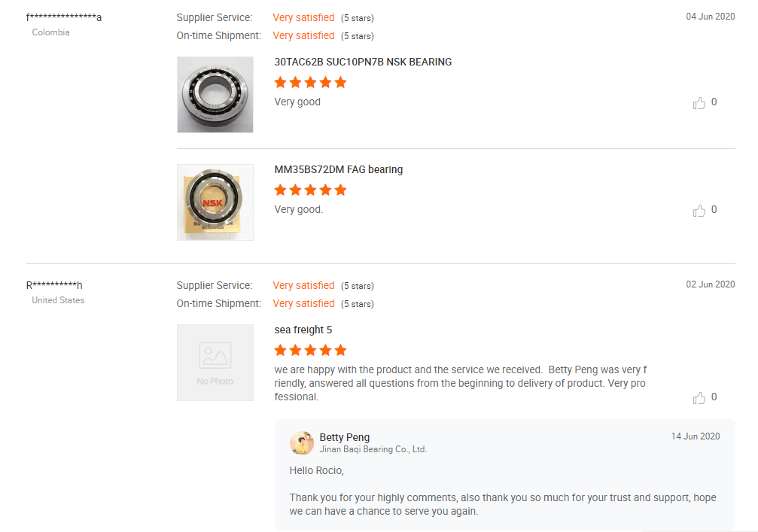Give thumbs-up to sea freight review
The image size is (758, 532).
pyautogui.click(x=699, y=398)
